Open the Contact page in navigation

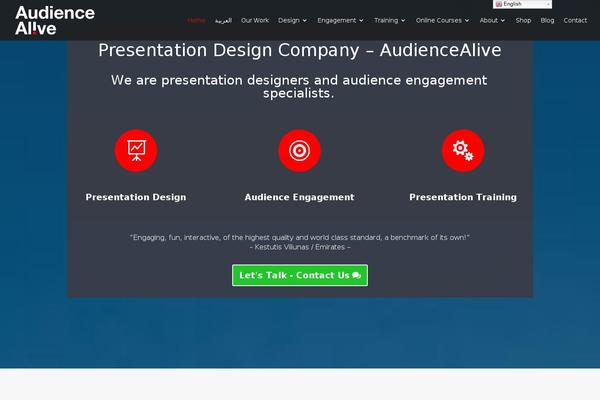(575, 20)
